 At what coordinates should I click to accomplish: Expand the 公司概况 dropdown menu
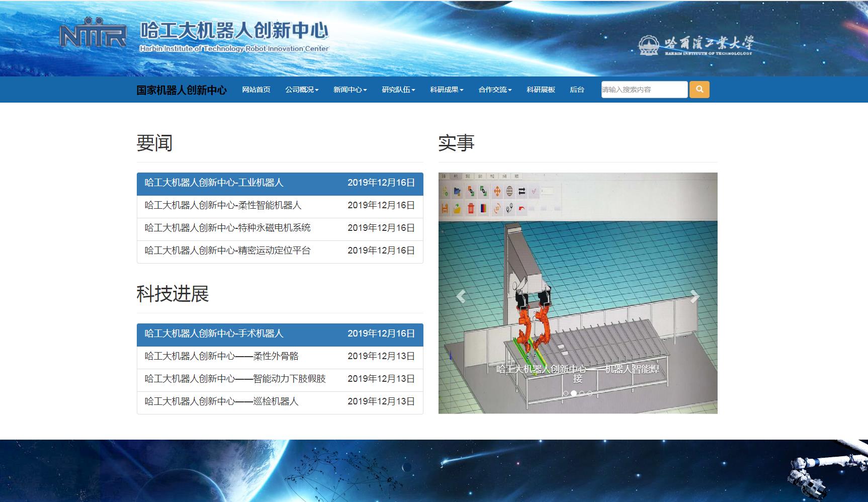[302, 90]
